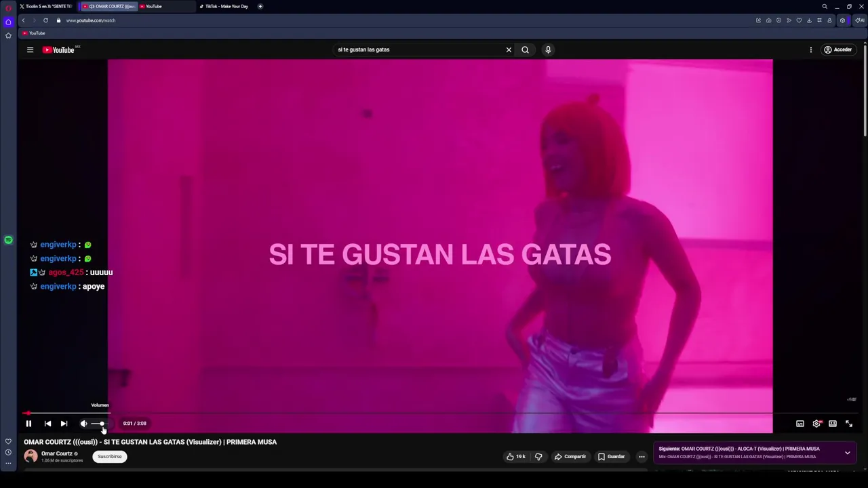Click chat message 'apoye' from engiverkp
Image resolution: width=868 pixels, height=488 pixels.
click(94, 287)
